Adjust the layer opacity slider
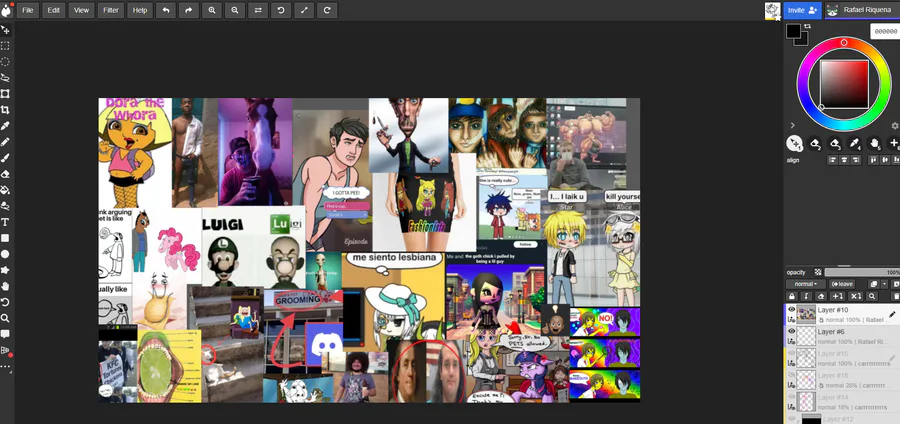The height and width of the screenshot is (424, 900). [x=862, y=273]
